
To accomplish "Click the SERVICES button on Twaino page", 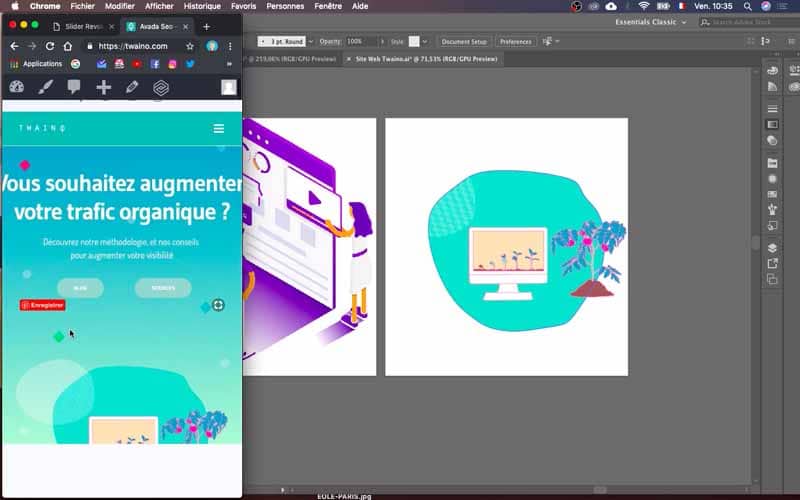I will click(163, 288).
